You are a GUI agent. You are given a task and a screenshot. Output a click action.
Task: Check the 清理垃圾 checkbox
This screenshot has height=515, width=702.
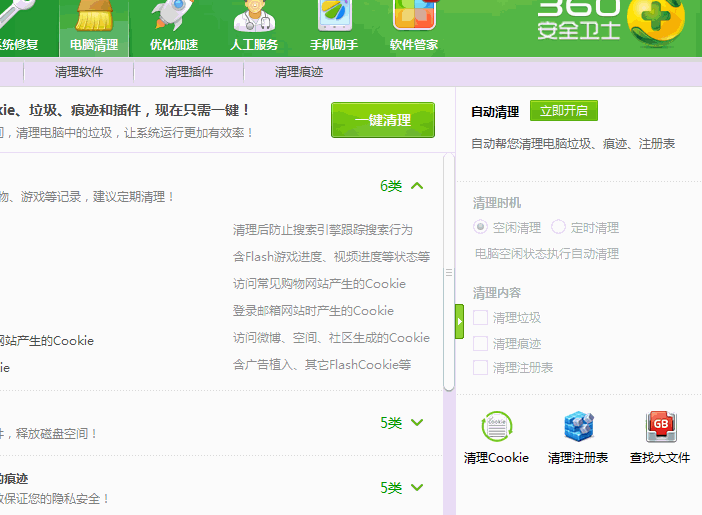pyautogui.click(x=481, y=318)
